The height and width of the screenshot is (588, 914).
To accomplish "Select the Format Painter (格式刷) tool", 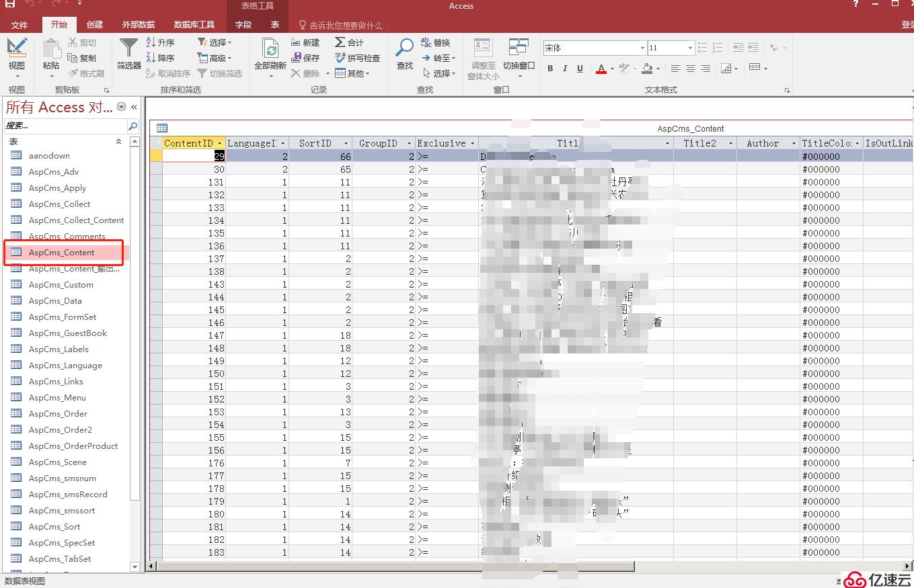I will (86, 73).
